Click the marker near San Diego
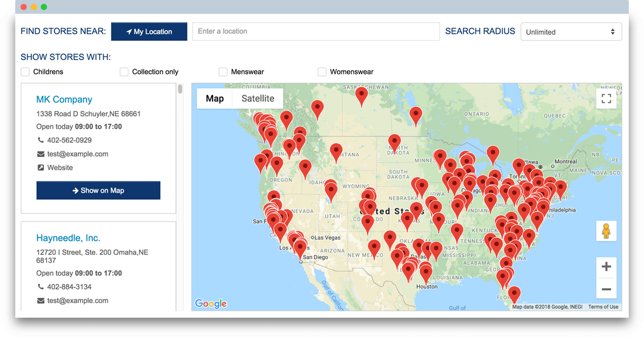Image resolution: width=644 pixels, height=338 pixels. (x=301, y=250)
